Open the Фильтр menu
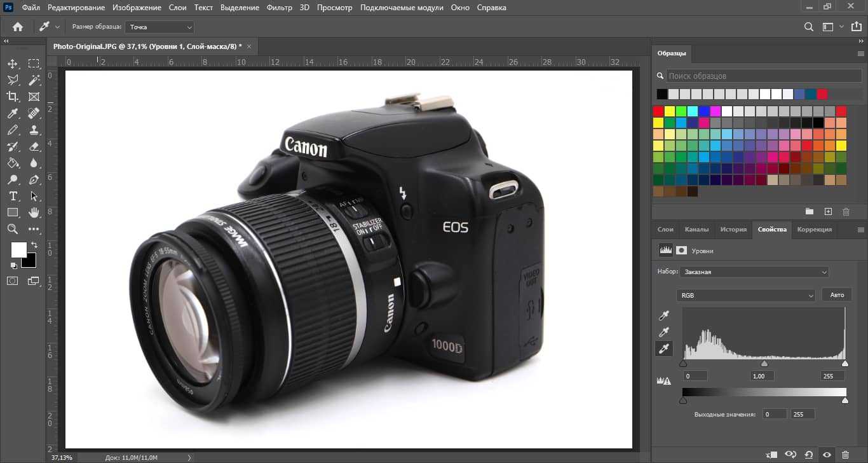868x463 pixels. point(280,8)
